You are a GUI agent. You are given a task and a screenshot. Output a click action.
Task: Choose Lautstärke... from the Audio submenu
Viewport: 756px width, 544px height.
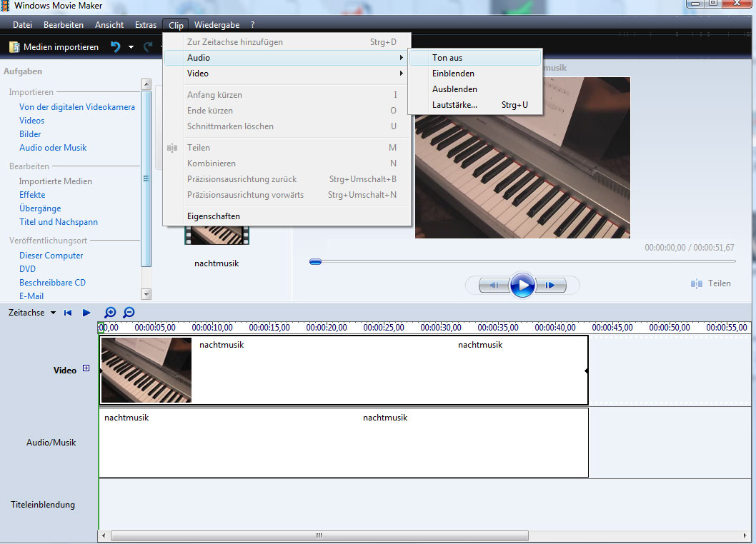pos(454,105)
